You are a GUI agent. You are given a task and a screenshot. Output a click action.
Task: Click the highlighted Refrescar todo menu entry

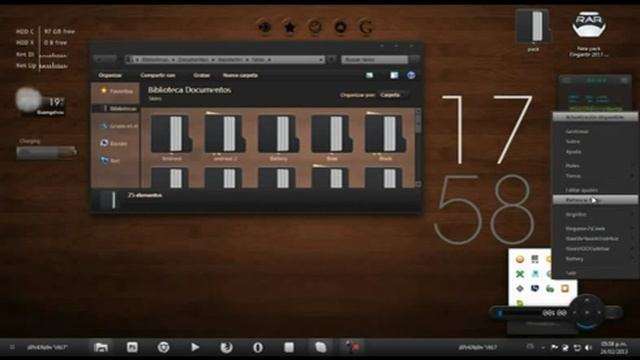(595, 200)
